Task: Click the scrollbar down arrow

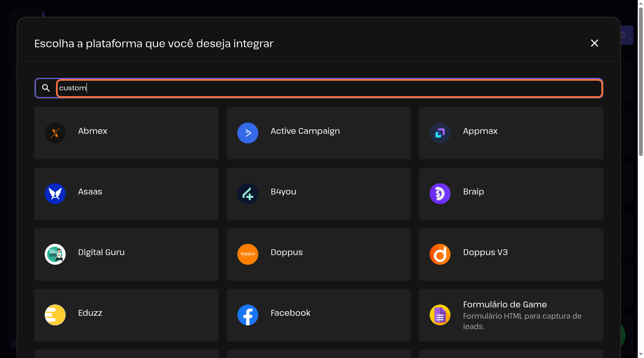Action: [641, 354]
